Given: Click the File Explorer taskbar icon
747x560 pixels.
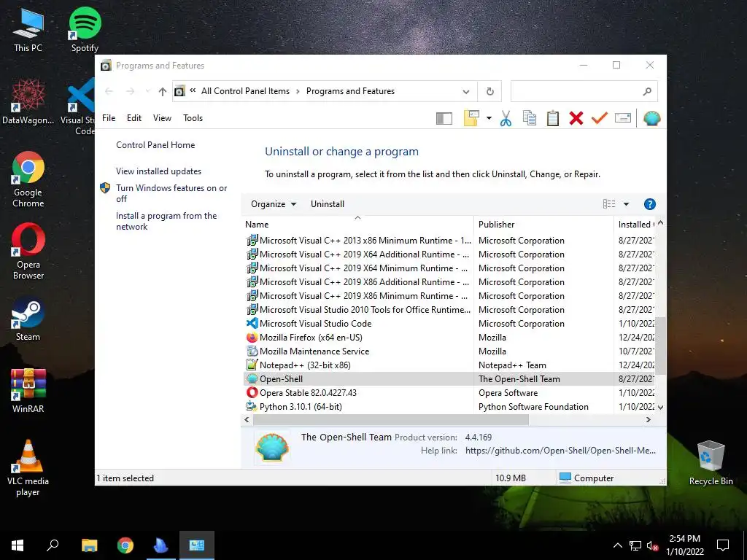Looking at the screenshot, I should coord(89,545).
